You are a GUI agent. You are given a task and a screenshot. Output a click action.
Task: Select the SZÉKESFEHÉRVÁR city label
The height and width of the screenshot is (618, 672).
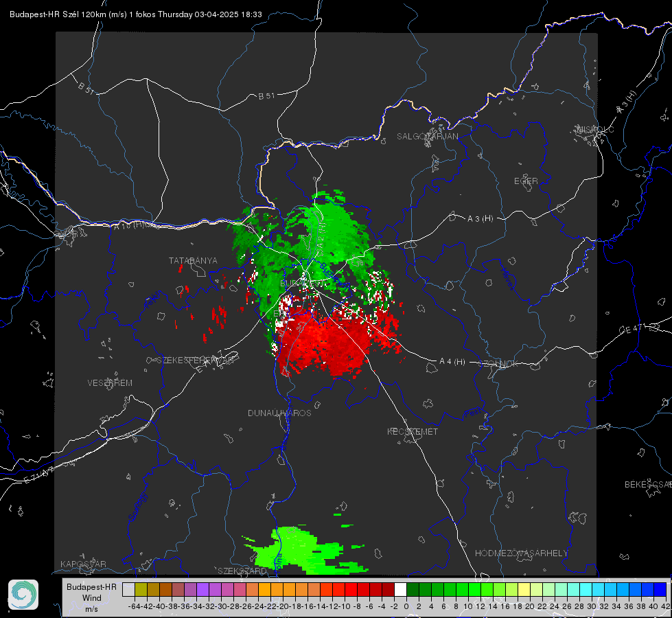point(196,360)
